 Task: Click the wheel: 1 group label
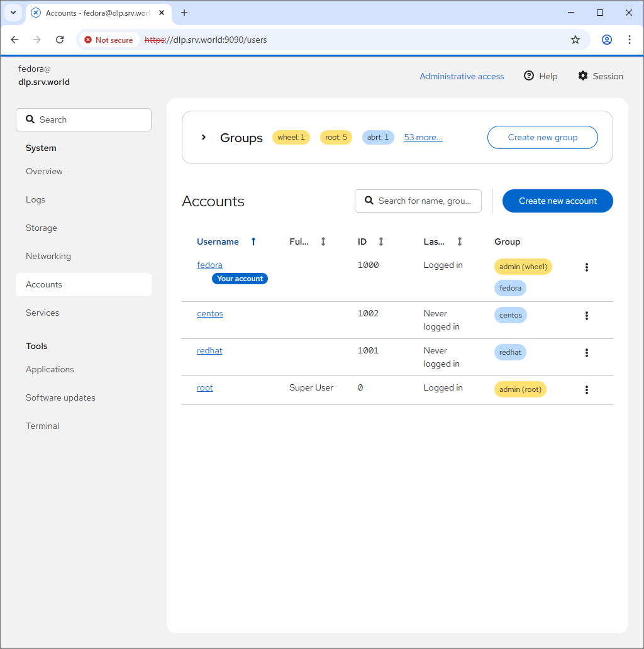pos(291,137)
